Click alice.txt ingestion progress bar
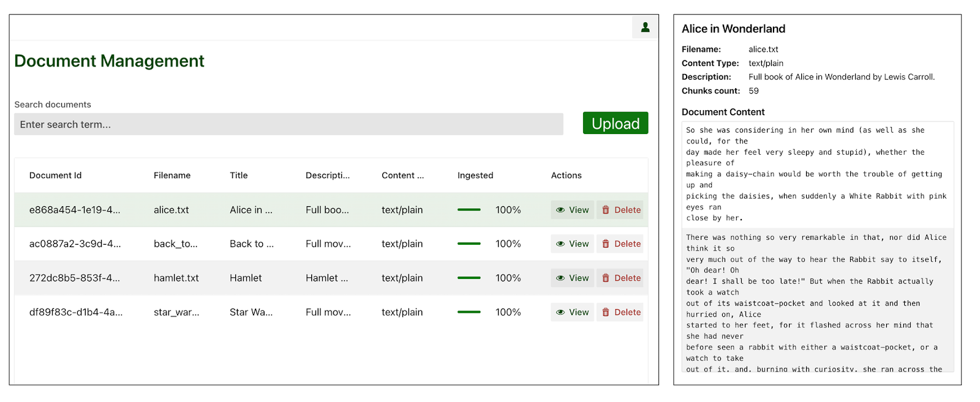Viewport: 980px width, 402px height. [469, 210]
